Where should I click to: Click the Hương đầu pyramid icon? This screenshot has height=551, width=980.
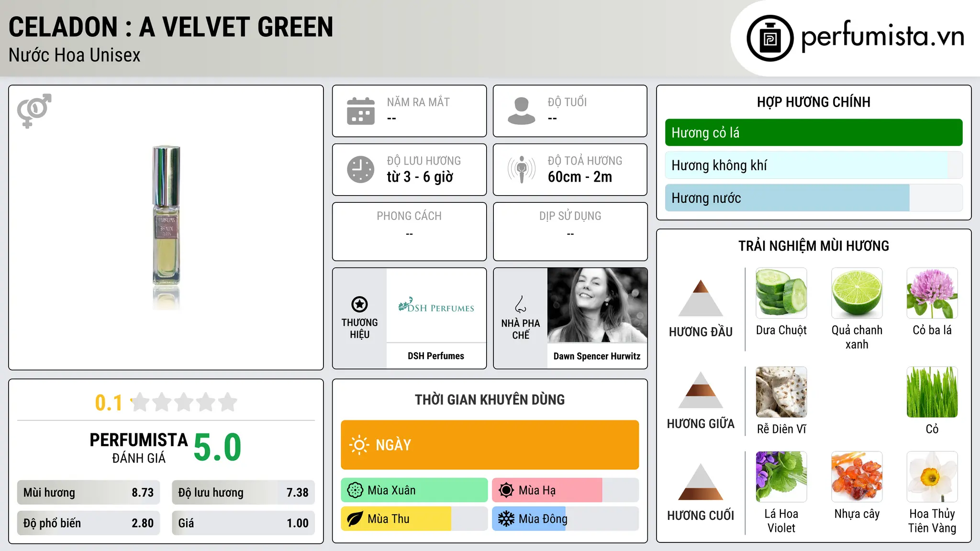701,298
